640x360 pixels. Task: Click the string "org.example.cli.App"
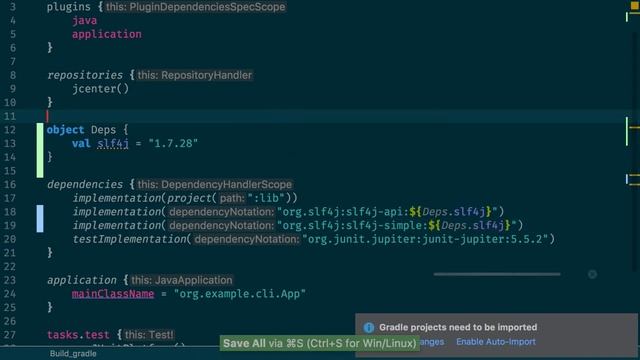[x=240, y=294]
